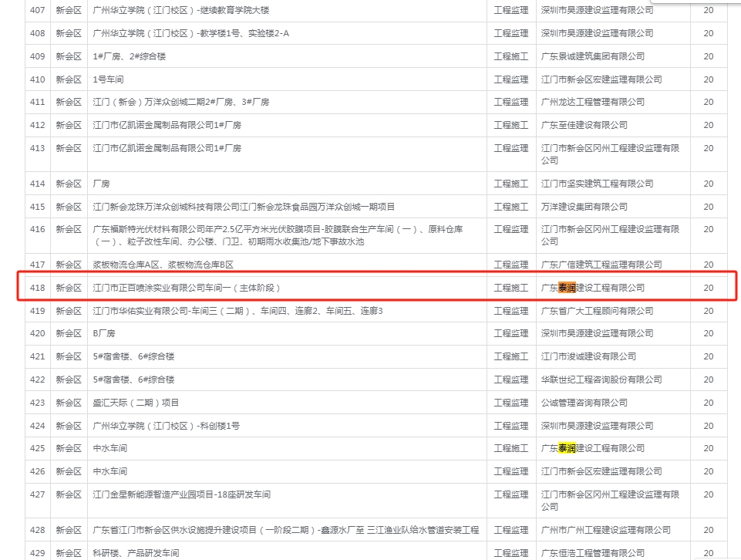This screenshot has height=560, width=741.
Task: Select project 江门新会龙珠万洋众创城科技有限公司 一期项目
Action: click(244, 207)
